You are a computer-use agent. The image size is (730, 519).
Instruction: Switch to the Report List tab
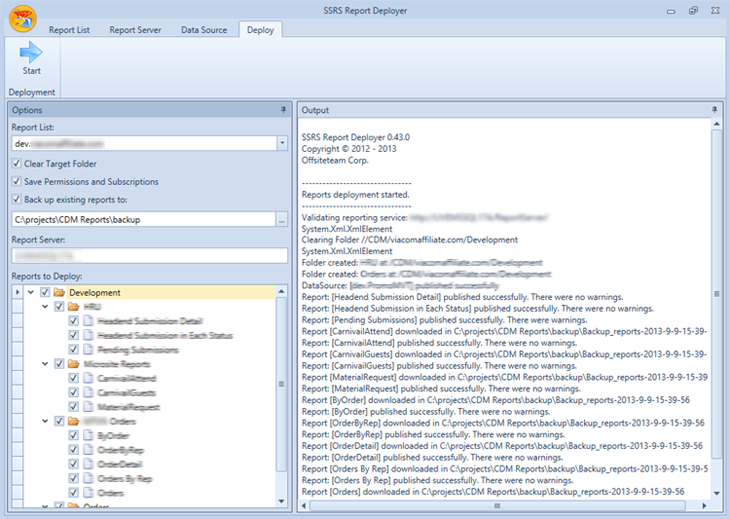click(x=69, y=30)
